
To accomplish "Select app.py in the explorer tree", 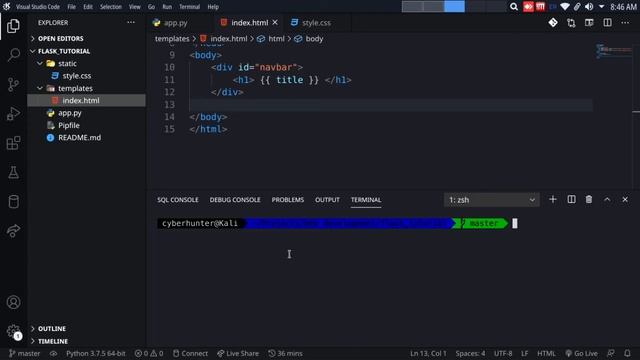I will [70, 113].
